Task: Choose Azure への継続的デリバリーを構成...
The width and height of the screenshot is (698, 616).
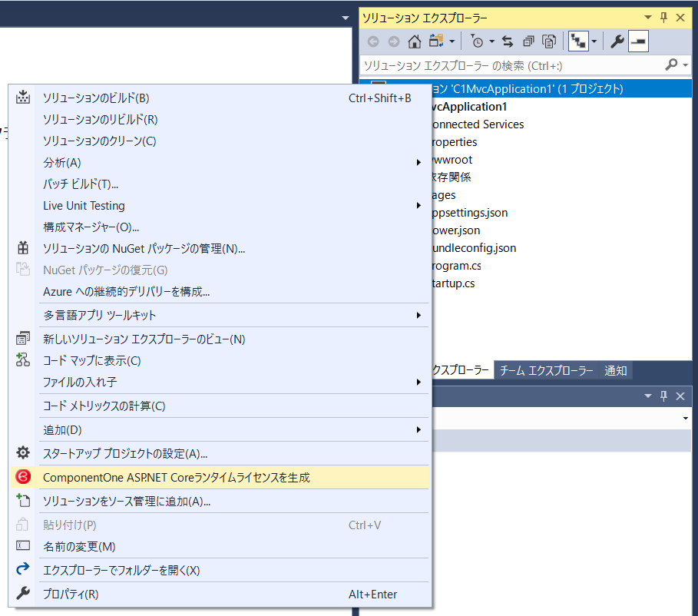Action: pyautogui.click(x=220, y=292)
